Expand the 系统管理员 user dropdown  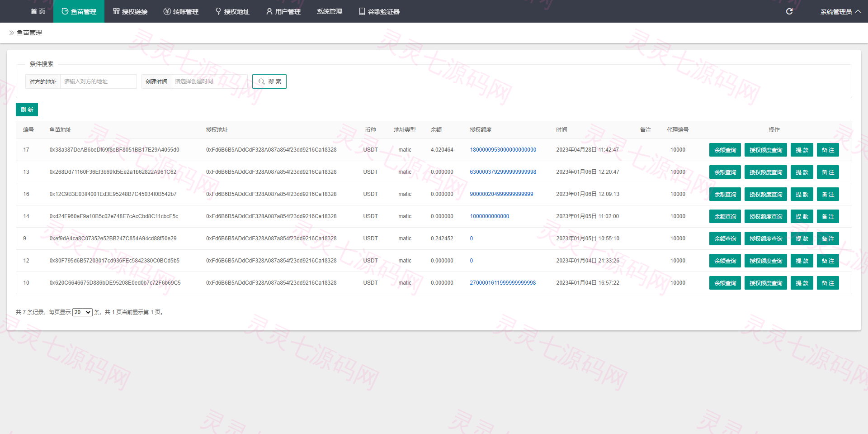point(840,11)
